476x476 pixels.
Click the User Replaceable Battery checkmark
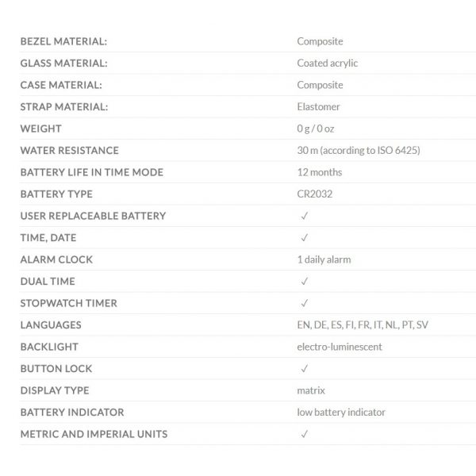click(304, 216)
